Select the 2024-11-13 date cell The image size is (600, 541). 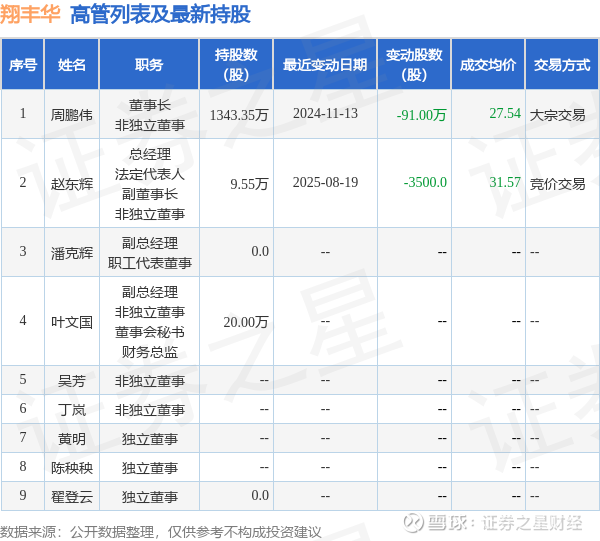pyautogui.click(x=325, y=113)
